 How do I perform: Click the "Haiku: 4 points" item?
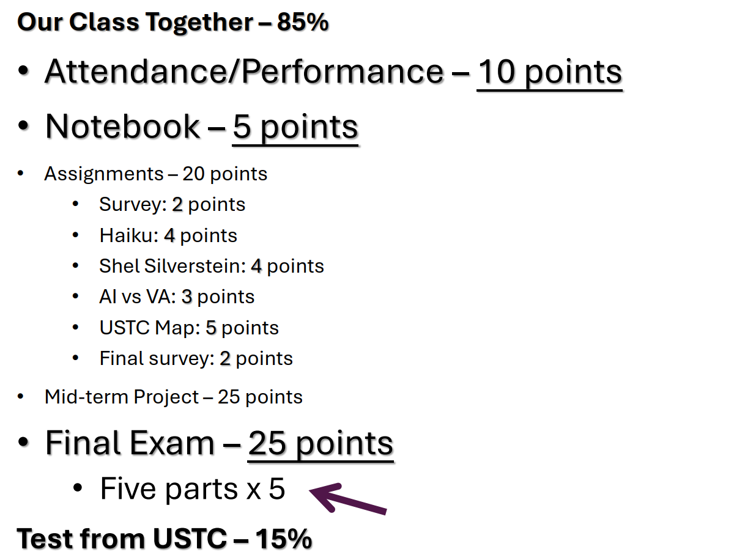point(168,235)
